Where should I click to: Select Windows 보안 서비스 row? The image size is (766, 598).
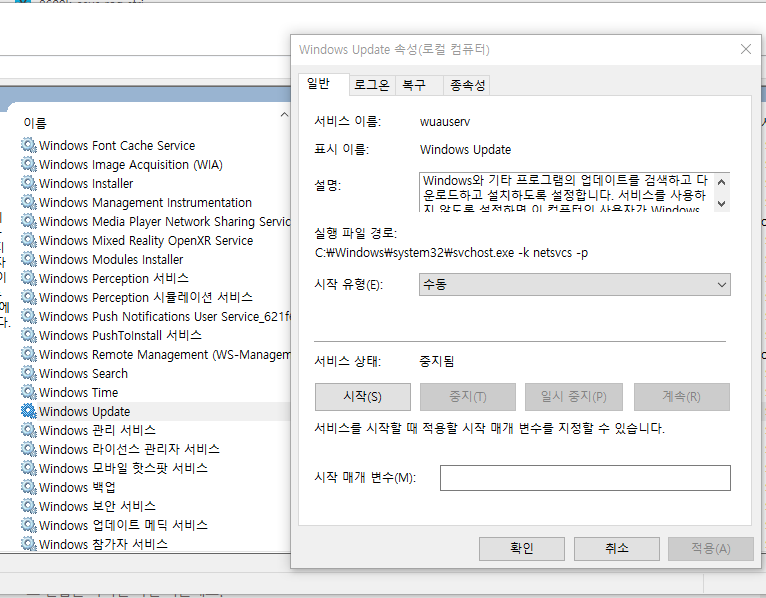coord(155,506)
